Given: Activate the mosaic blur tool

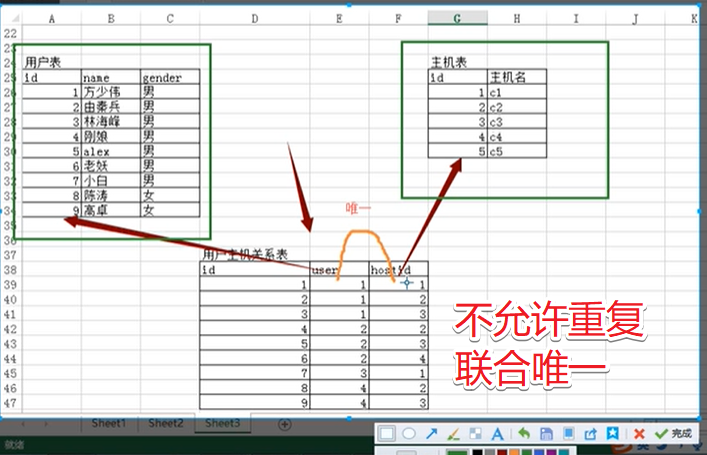Looking at the screenshot, I should tap(476, 433).
